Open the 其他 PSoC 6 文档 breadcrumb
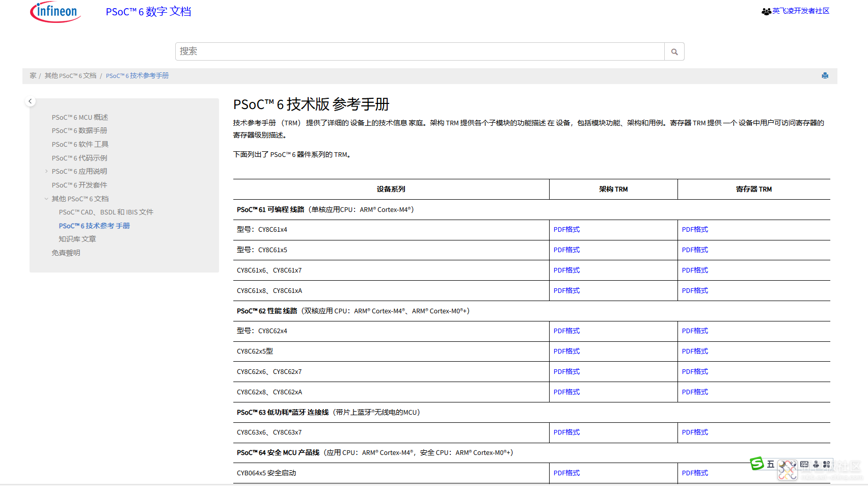Screen dimensions: 868x486 pyautogui.click(x=70, y=75)
